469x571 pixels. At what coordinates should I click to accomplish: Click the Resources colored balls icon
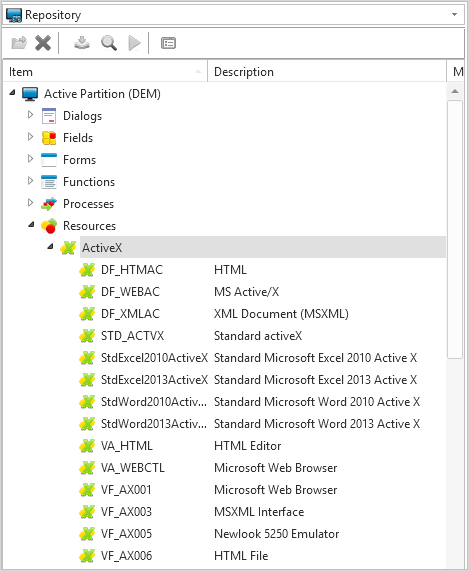tap(49, 226)
